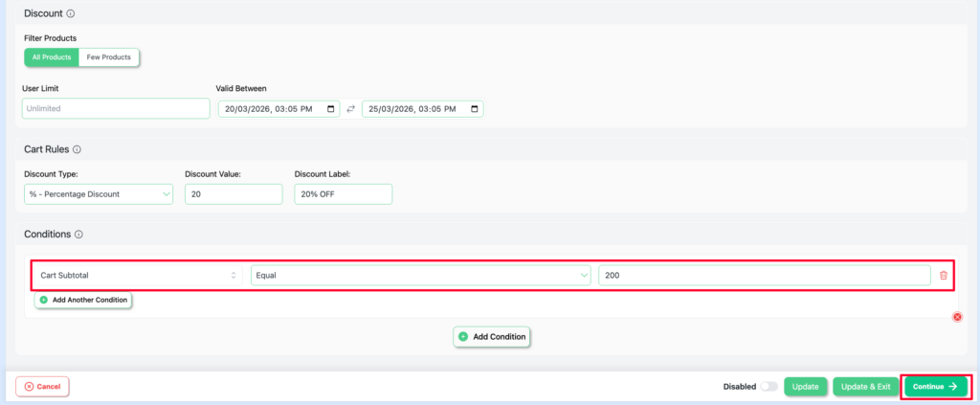The image size is (980, 405).
Task: Click the Update & Exit button
Action: click(865, 387)
